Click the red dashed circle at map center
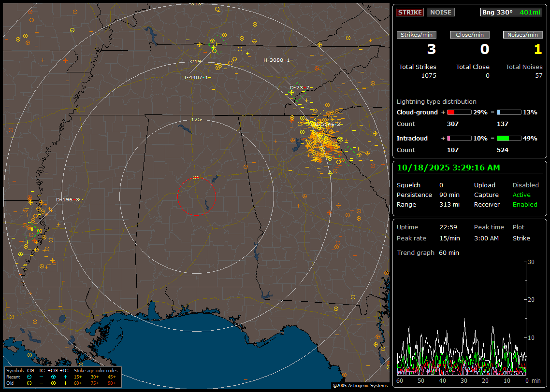The width and height of the screenshot is (550, 392). (x=196, y=196)
